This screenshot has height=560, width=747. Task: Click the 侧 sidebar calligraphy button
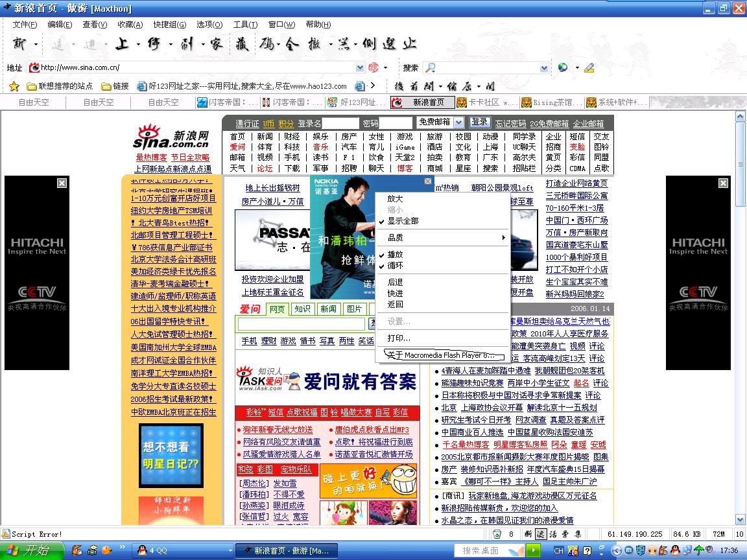(x=369, y=44)
